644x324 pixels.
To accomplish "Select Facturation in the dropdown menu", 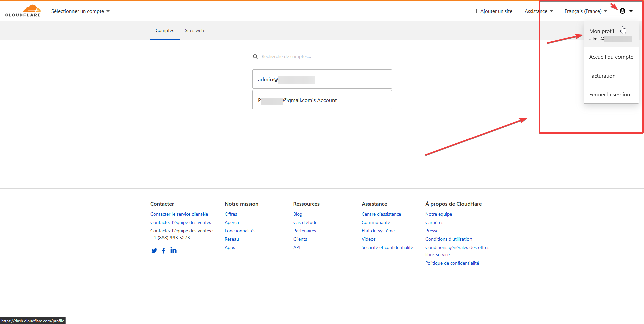I will (602, 76).
